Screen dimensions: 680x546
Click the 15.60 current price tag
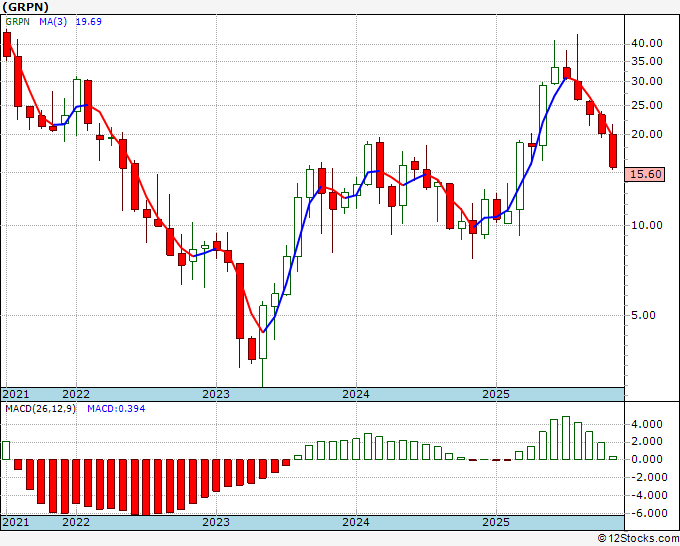pyautogui.click(x=645, y=174)
